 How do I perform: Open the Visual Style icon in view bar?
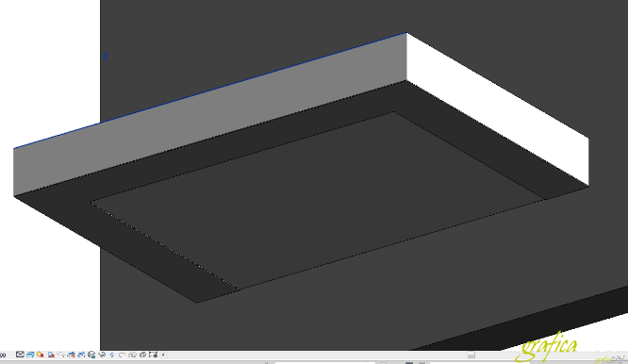30,355
